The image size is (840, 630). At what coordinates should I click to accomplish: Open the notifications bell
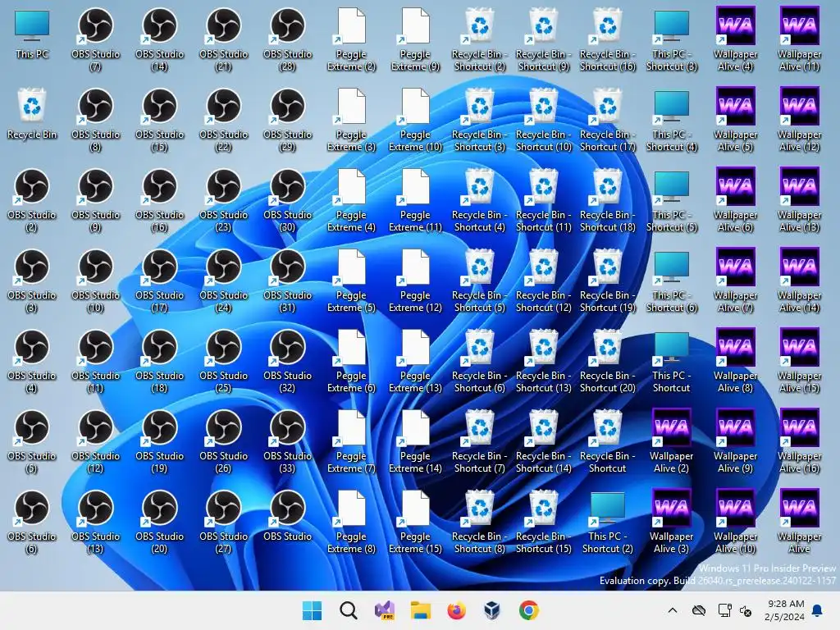(x=818, y=610)
